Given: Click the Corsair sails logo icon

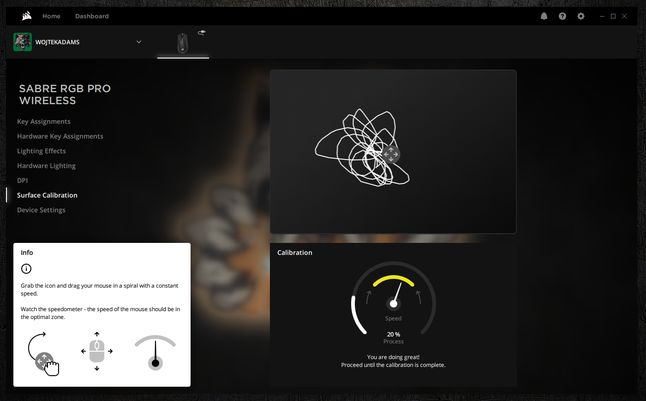Looking at the screenshot, I should 27,16.
